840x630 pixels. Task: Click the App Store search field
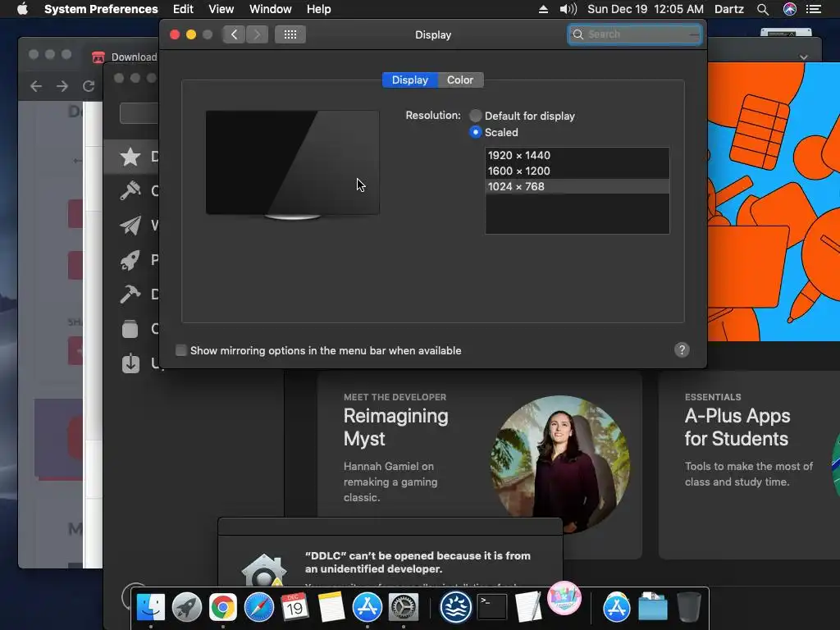(139, 113)
